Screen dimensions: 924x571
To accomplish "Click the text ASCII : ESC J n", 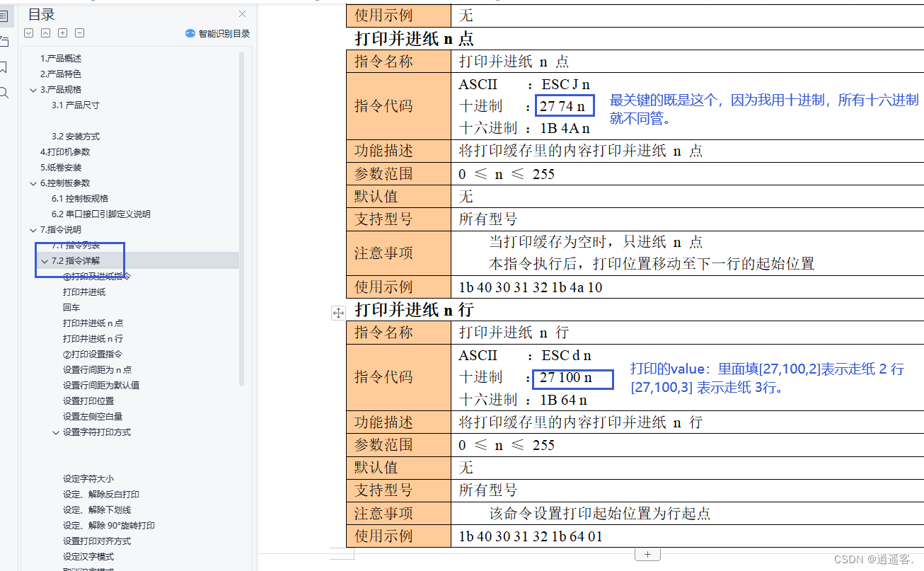I will click(524, 84).
